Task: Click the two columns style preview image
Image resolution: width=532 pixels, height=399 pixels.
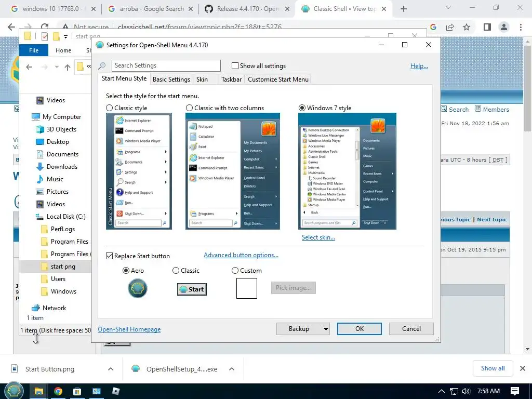Action: point(233,171)
